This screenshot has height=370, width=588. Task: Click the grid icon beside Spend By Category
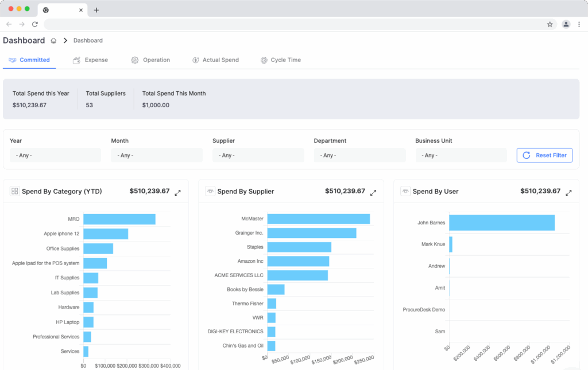(x=16, y=190)
